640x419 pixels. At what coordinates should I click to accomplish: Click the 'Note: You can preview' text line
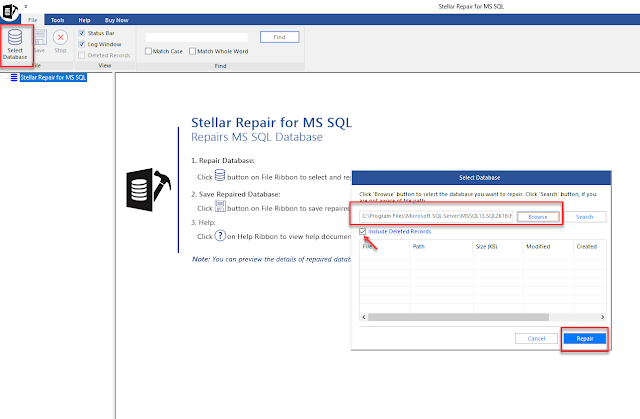click(x=271, y=259)
